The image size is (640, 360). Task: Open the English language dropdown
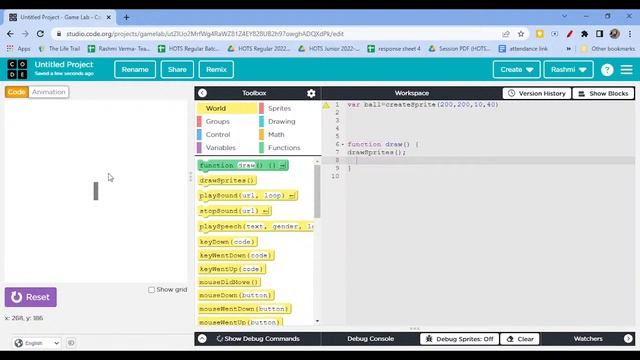pos(37,343)
